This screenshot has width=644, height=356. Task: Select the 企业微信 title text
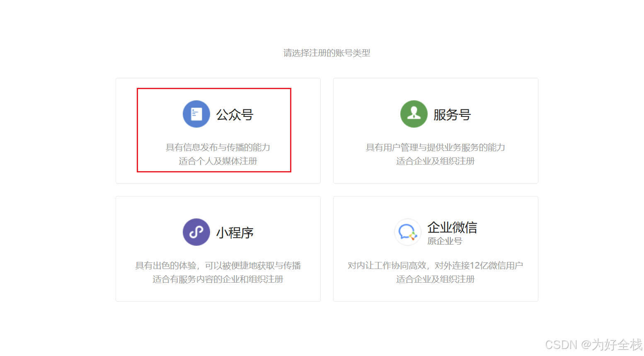452,227
